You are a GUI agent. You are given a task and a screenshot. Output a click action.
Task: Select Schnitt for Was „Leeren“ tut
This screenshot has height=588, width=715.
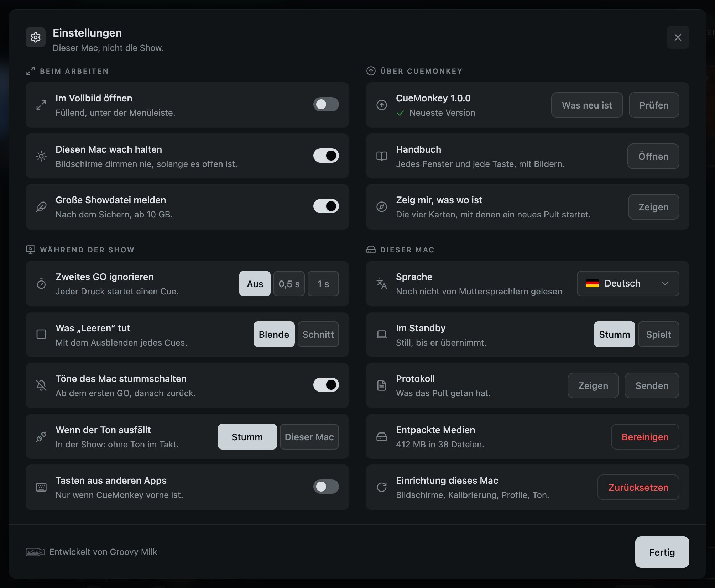tap(318, 334)
